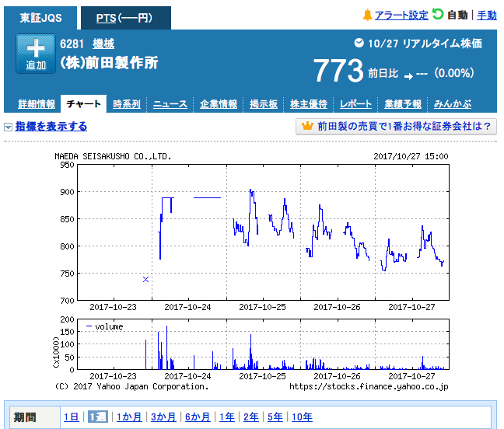Select the チャート tab
Image resolution: width=504 pixels, height=429 pixels.
(83, 103)
